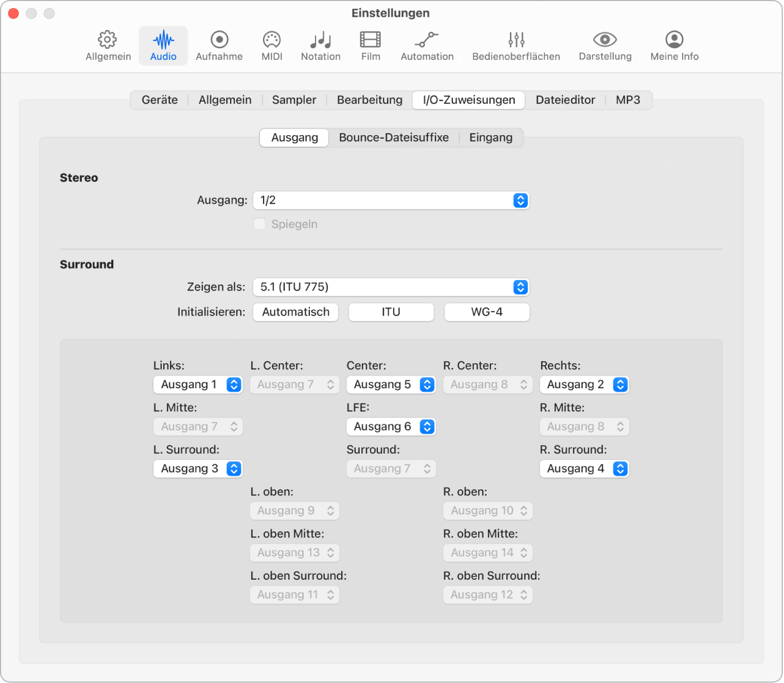Select the Ausgang segment tab
Viewport: 784px width, 683px height.
295,138
